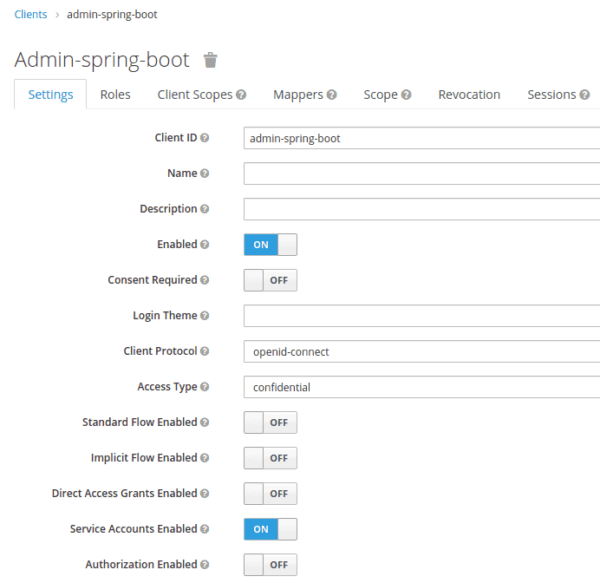Image resolution: width=600 pixels, height=583 pixels.
Task: Go to Clients breadcrumb link
Action: 31,15
